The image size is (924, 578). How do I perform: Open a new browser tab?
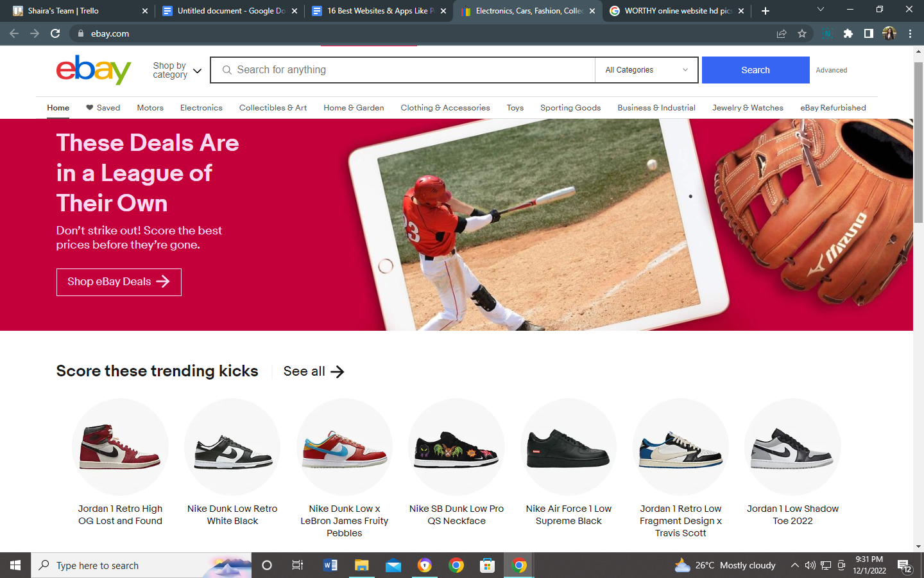[765, 11]
